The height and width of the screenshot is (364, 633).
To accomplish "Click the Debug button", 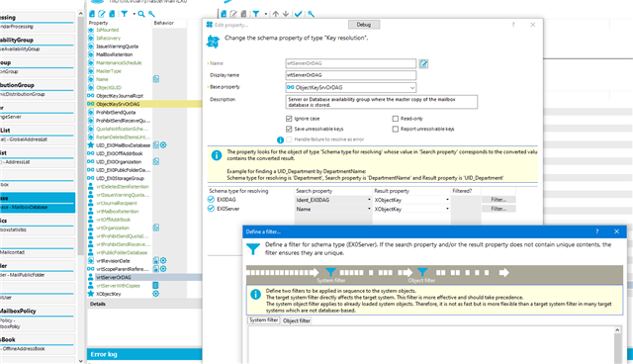I will pyautogui.click(x=363, y=25).
